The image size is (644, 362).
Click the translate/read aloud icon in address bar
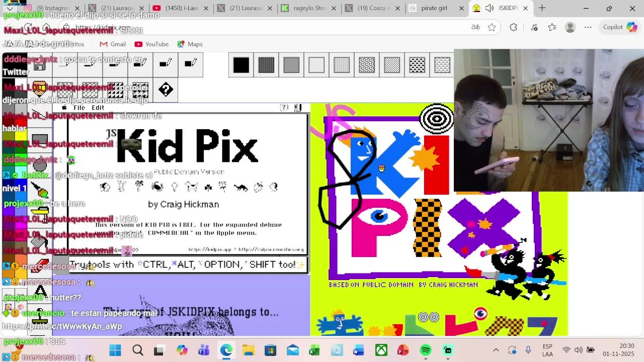[475, 27]
